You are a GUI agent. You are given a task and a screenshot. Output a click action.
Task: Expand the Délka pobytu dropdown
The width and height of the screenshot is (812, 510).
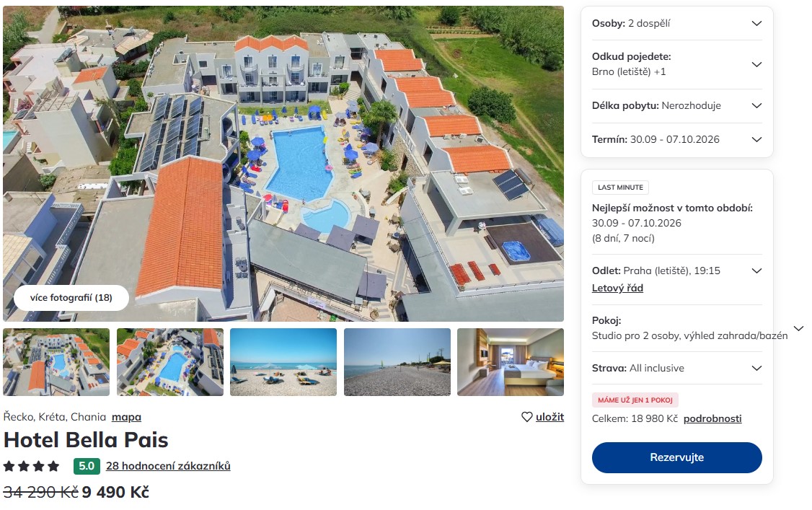tap(677, 105)
